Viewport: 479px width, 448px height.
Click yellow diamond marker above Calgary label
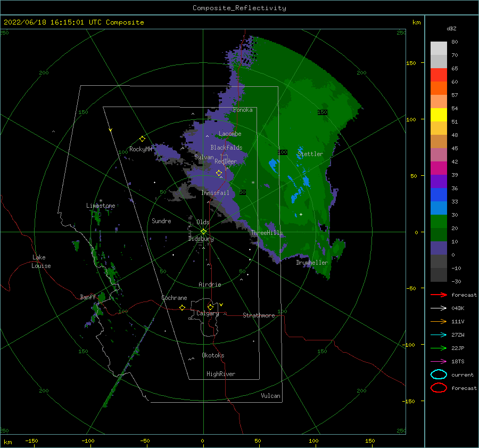[x=210, y=307]
